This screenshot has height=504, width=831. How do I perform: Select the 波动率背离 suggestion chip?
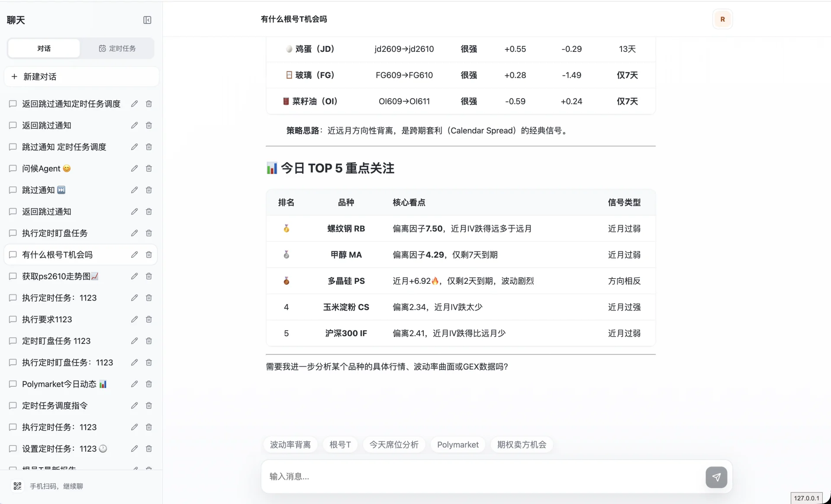click(x=290, y=445)
